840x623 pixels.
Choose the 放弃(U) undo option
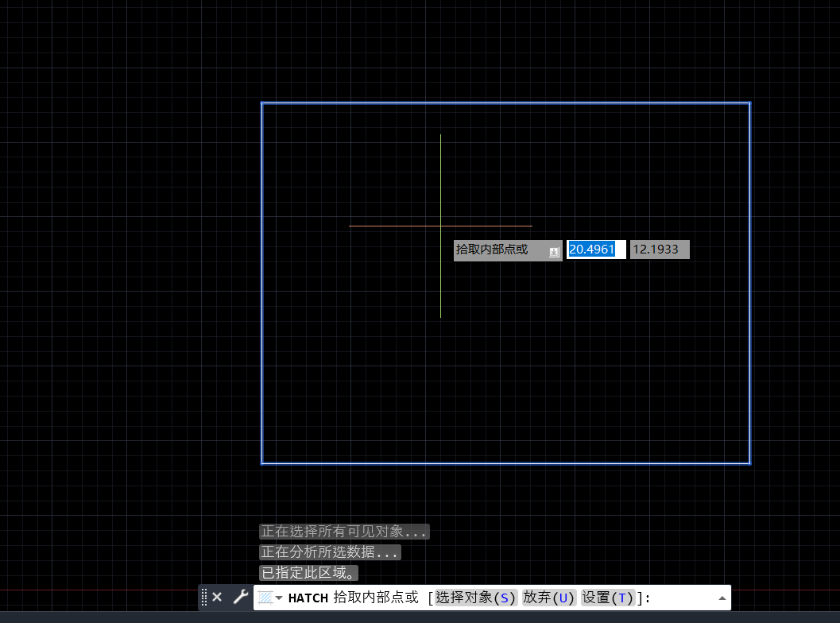[x=549, y=598]
